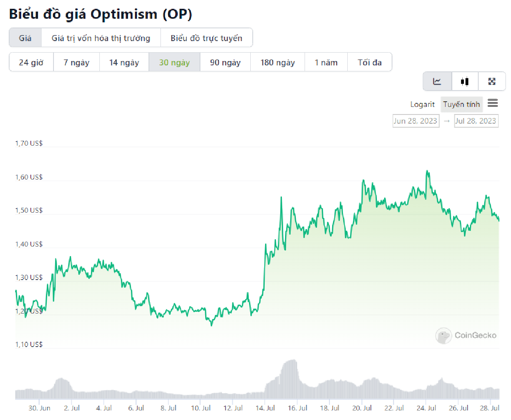The width and height of the screenshot is (511, 420).
Task: Click the 1,50 US$ axis label
Action: coord(29,210)
